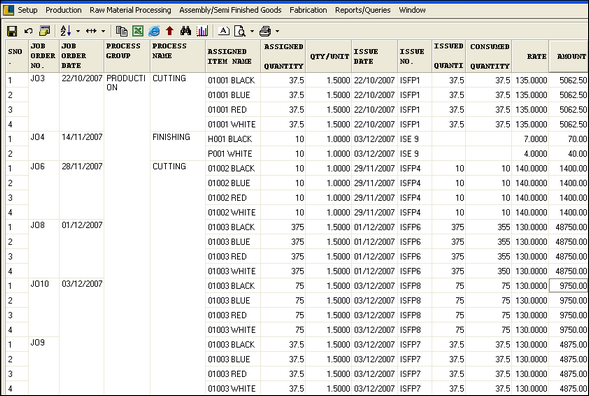The height and width of the screenshot is (396, 589).
Task: Click the Internet Explorer export icon
Action: [x=154, y=31]
